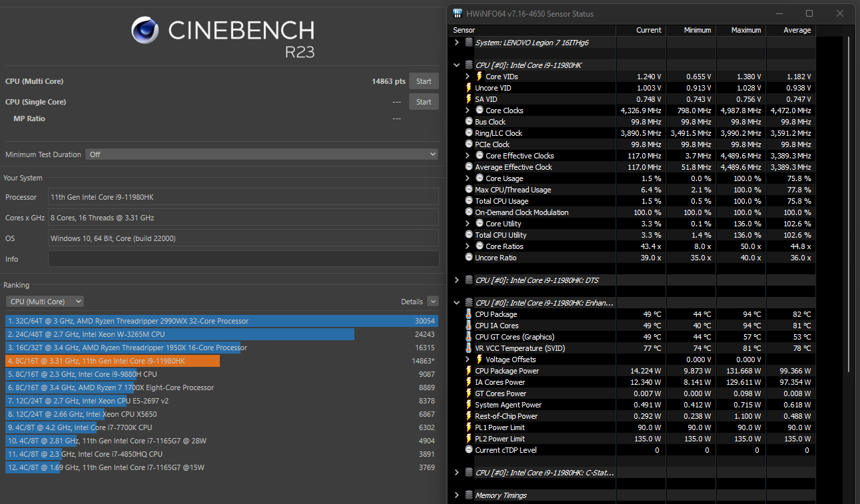Open the CPU (Multi Core) ranking dropdown
860x504 pixels.
point(45,302)
